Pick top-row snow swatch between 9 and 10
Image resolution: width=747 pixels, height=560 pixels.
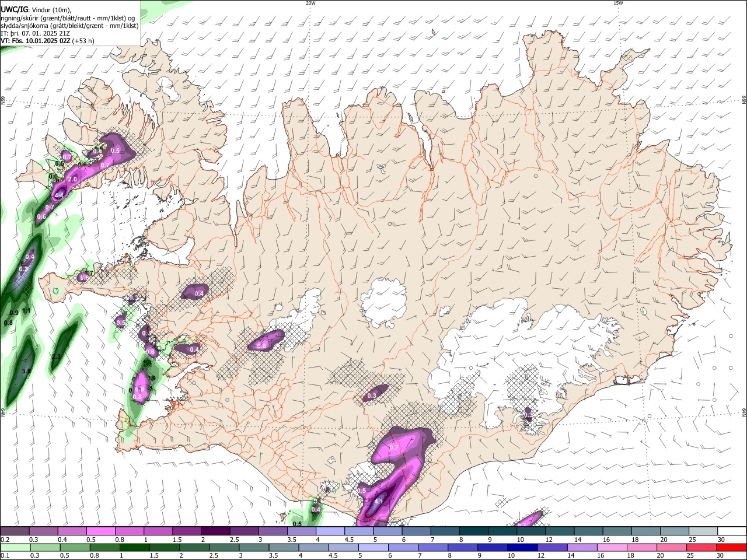click(x=502, y=531)
